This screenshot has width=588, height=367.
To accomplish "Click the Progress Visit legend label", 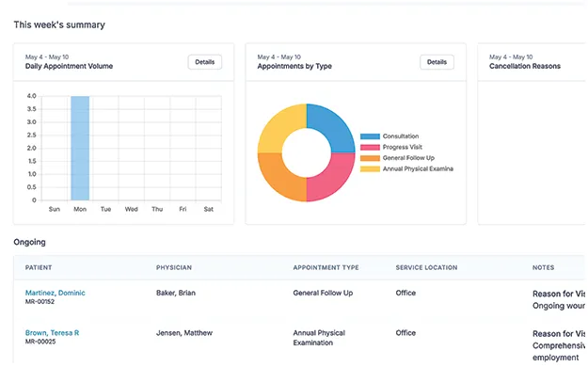I will pos(403,147).
